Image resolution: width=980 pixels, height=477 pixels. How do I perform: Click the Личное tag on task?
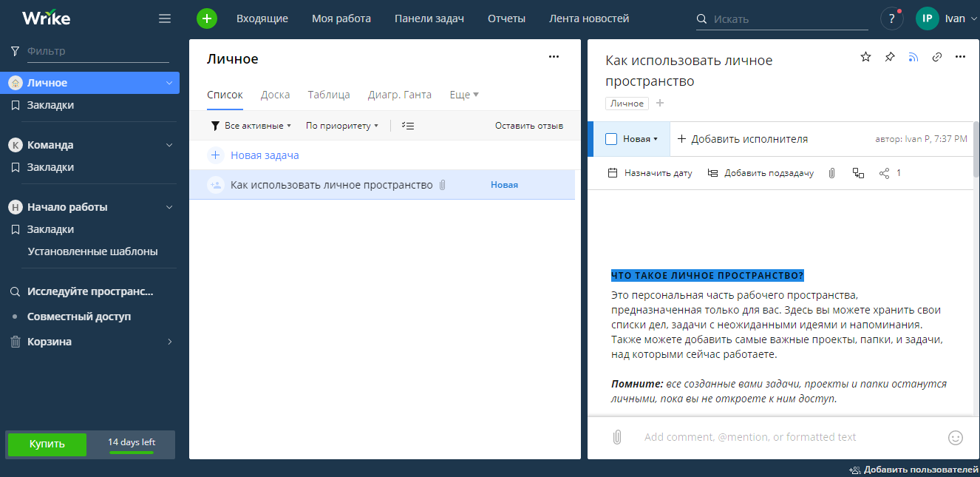pyautogui.click(x=627, y=104)
